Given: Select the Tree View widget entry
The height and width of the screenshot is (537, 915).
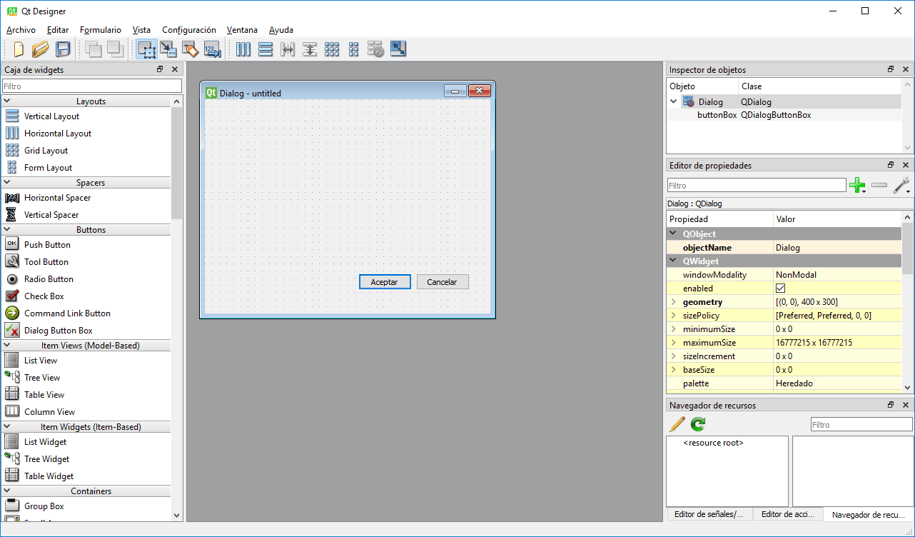Looking at the screenshot, I should click(x=42, y=378).
